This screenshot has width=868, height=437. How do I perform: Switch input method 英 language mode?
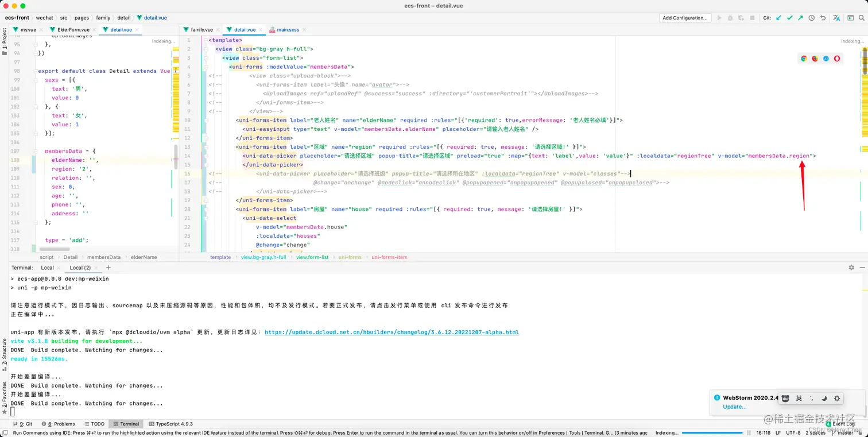799,399
